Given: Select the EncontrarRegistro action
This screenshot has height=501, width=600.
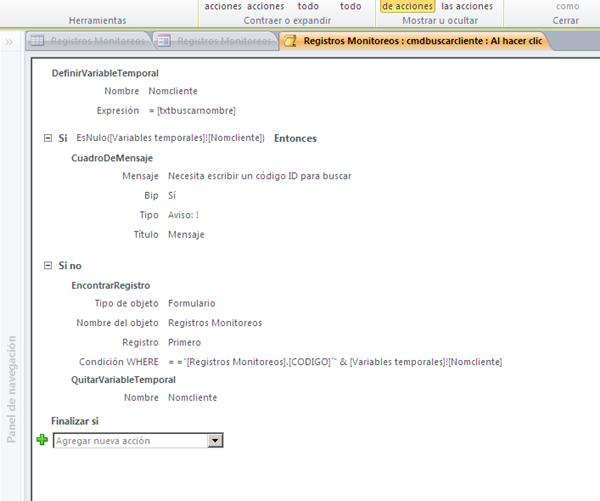Looking at the screenshot, I should (x=111, y=286).
